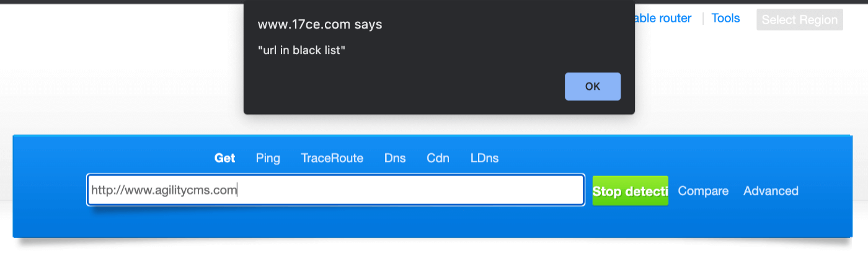This screenshot has width=868, height=253.
Task: Focus the URL input field
Action: (x=335, y=190)
